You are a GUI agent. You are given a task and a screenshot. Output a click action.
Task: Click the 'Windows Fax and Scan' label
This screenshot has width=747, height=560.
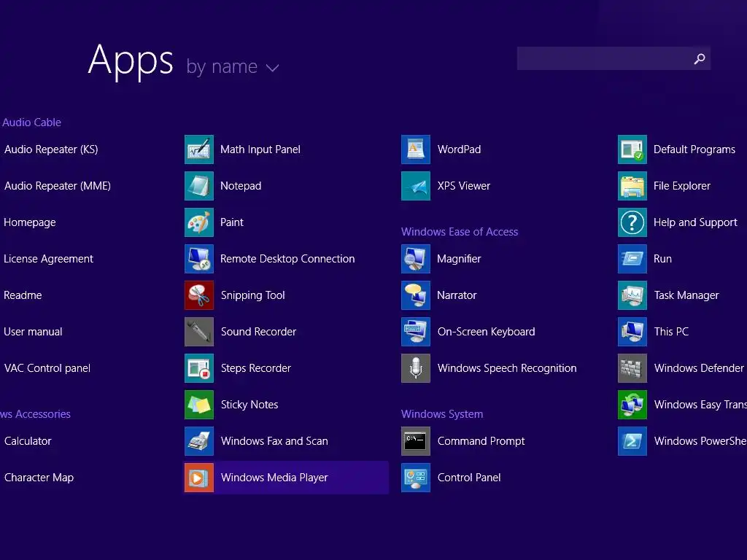(x=274, y=441)
